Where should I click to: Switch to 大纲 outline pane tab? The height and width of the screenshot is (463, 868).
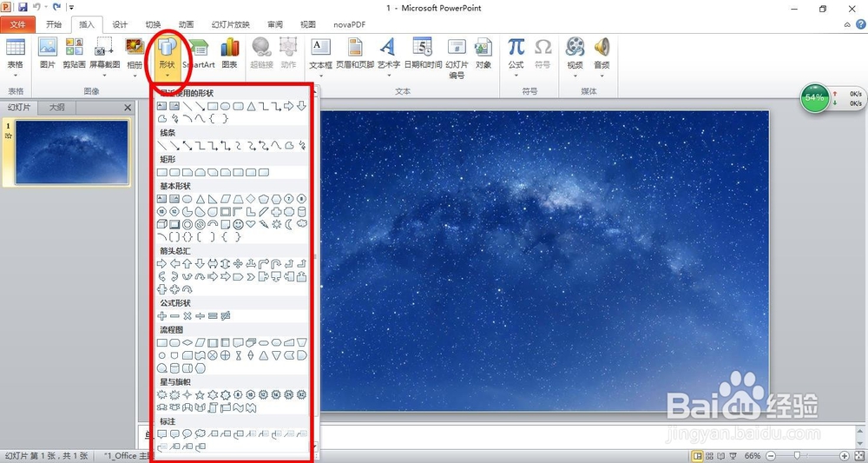pyautogui.click(x=57, y=108)
